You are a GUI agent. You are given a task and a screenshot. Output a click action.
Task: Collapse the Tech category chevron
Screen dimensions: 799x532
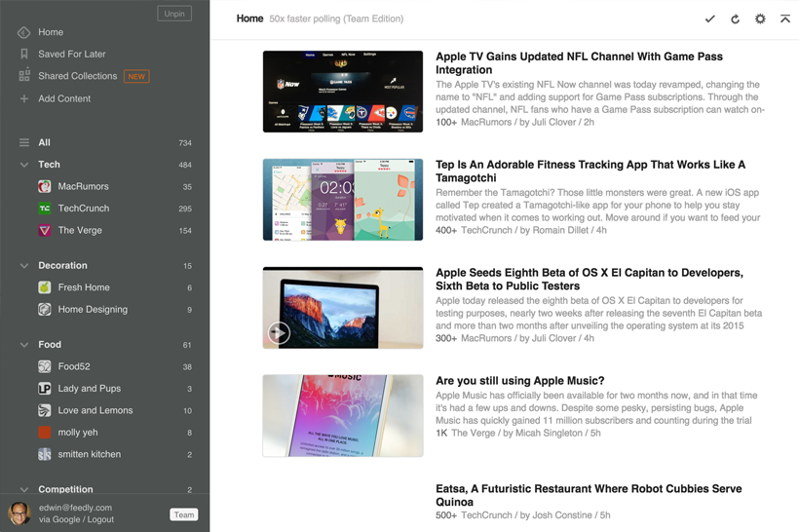point(24,165)
